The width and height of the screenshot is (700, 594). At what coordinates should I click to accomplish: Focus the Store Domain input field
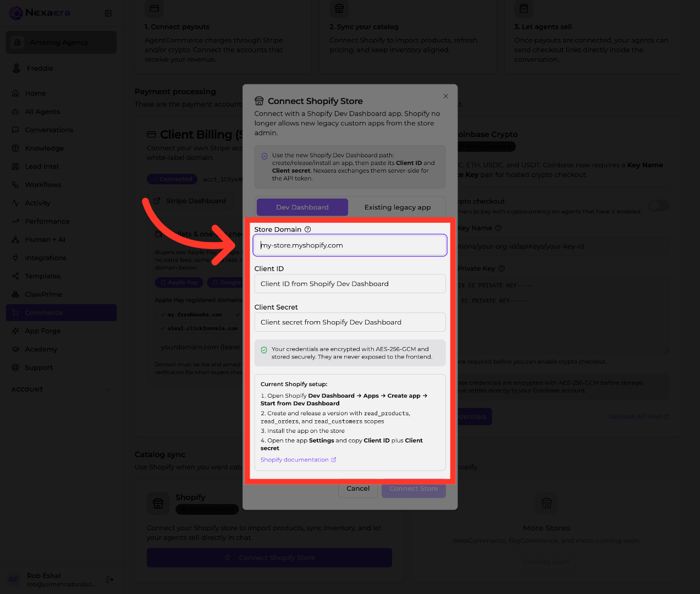point(350,245)
